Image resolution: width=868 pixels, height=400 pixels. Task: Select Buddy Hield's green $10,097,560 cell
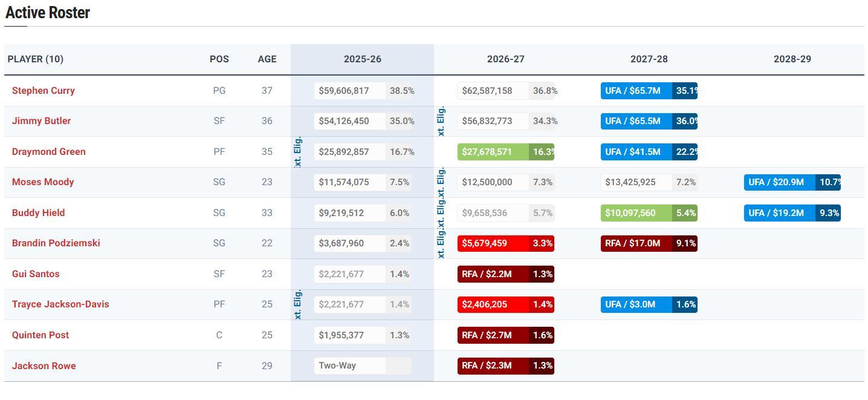(x=636, y=213)
